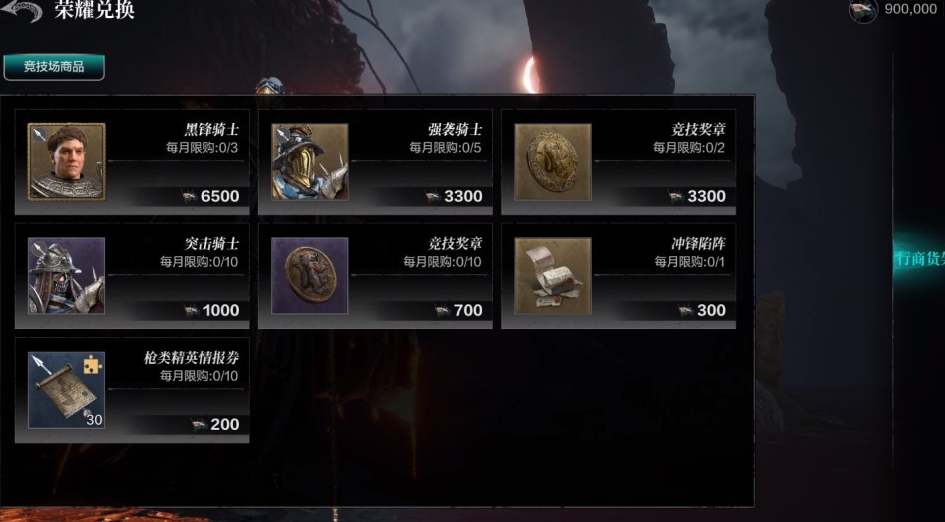Click the gold 竞技奖章 medal icon
The width and height of the screenshot is (945, 522).
coord(553,162)
